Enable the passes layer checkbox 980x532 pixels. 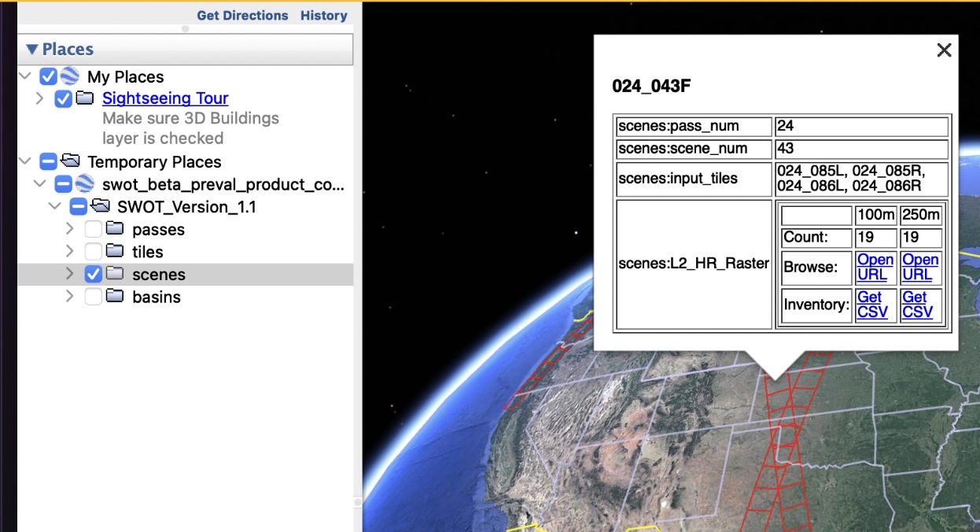point(93,230)
